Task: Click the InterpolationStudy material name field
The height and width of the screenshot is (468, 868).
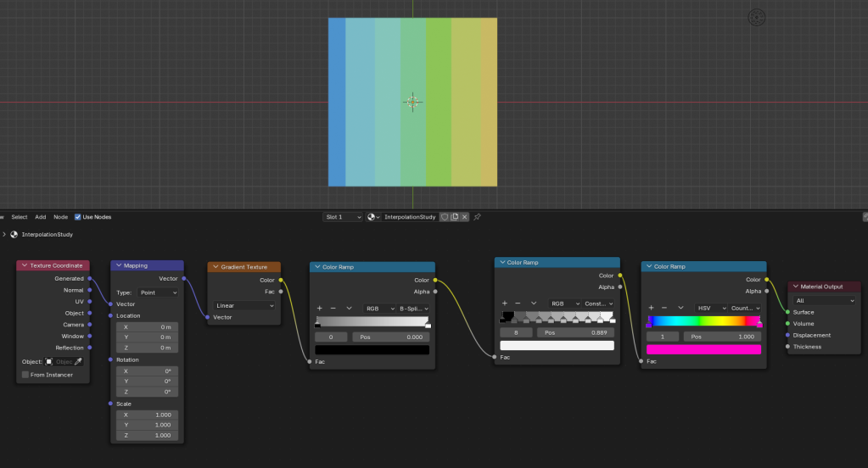Action: click(410, 217)
